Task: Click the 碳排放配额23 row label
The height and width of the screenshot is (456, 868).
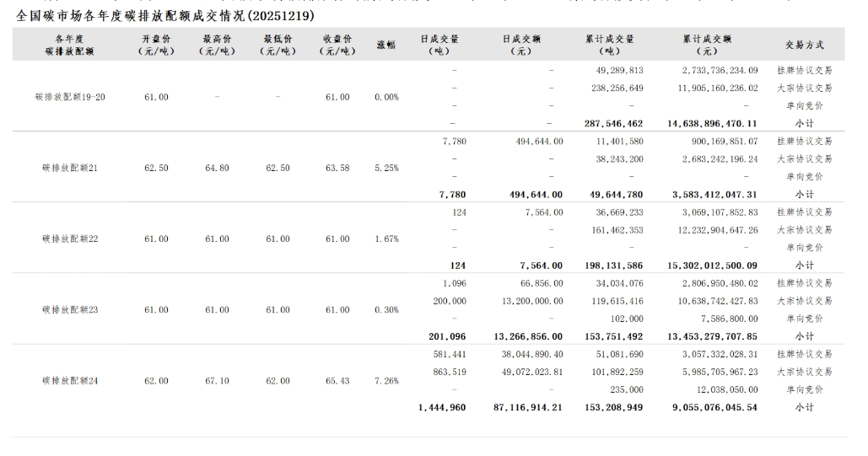Action: pyautogui.click(x=70, y=309)
